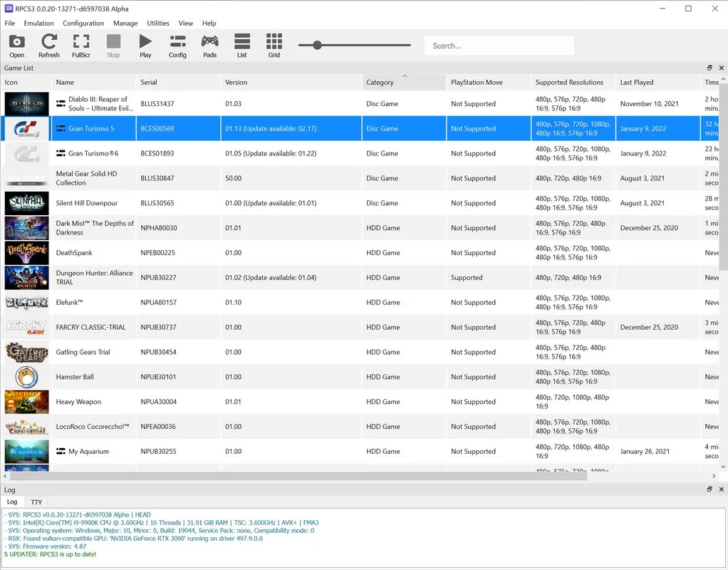Sort by PlayStation Move column header

489,82
